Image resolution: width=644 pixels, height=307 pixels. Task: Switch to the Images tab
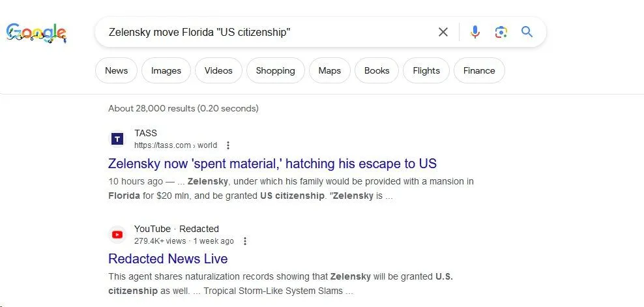point(166,70)
